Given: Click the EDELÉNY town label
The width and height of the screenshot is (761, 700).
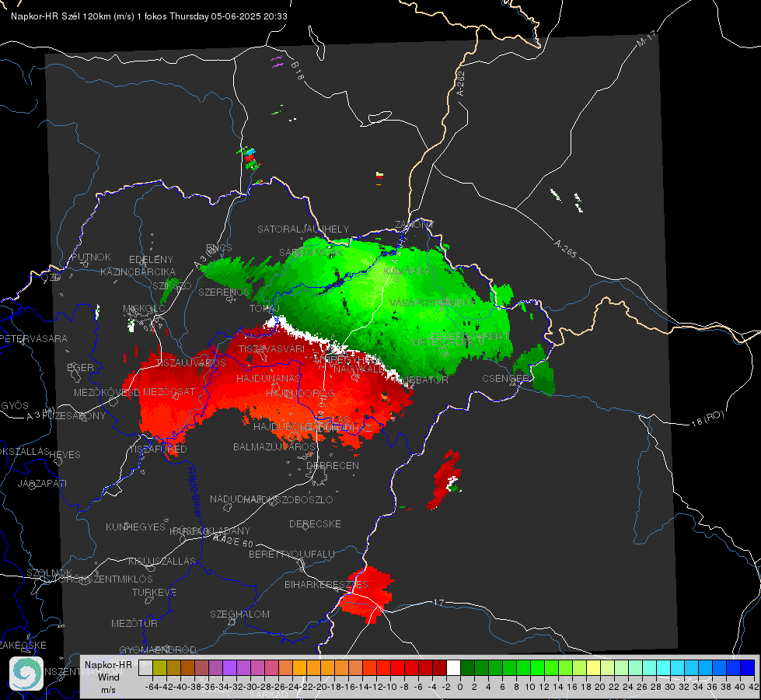Looking at the screenshot, I should (151, 260).
